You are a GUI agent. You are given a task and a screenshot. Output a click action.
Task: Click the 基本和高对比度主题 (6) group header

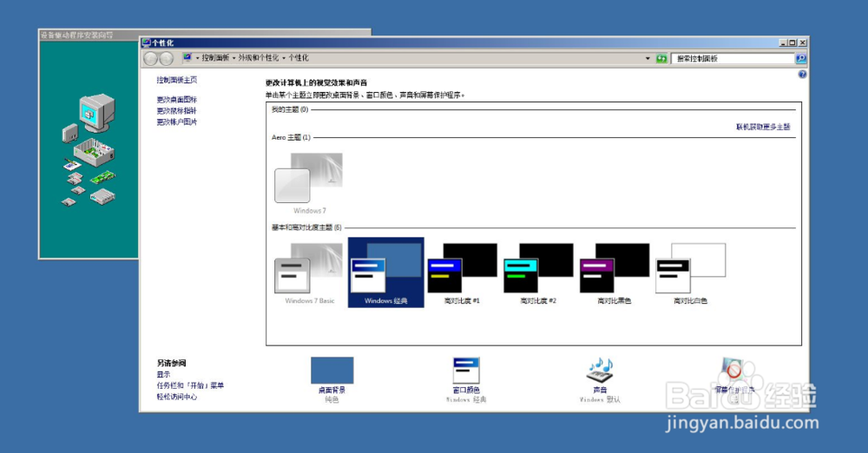point(306,227)
